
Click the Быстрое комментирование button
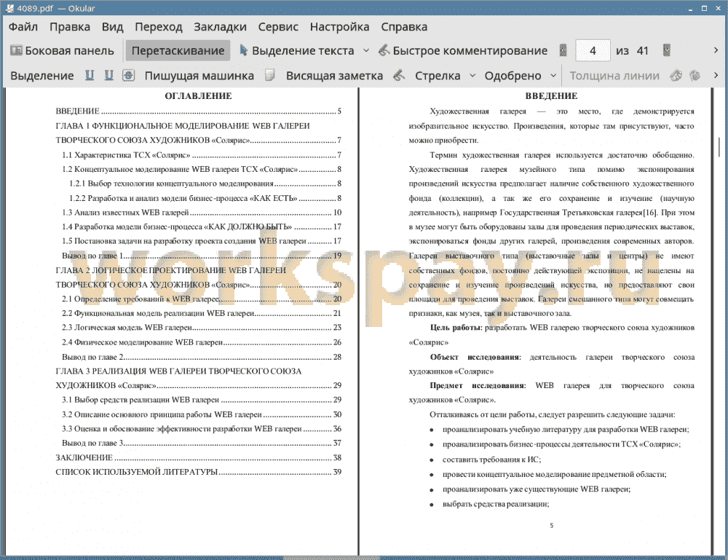pos(463,50)
